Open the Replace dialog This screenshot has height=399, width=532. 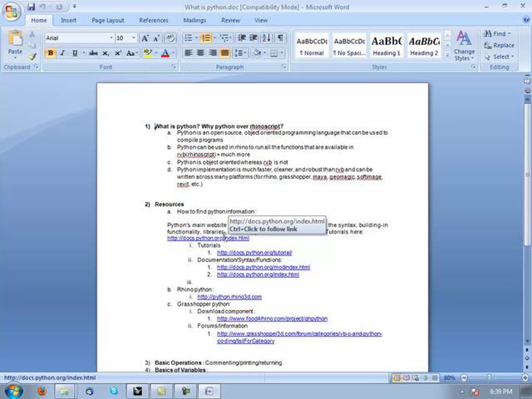[x=499, y=45]
